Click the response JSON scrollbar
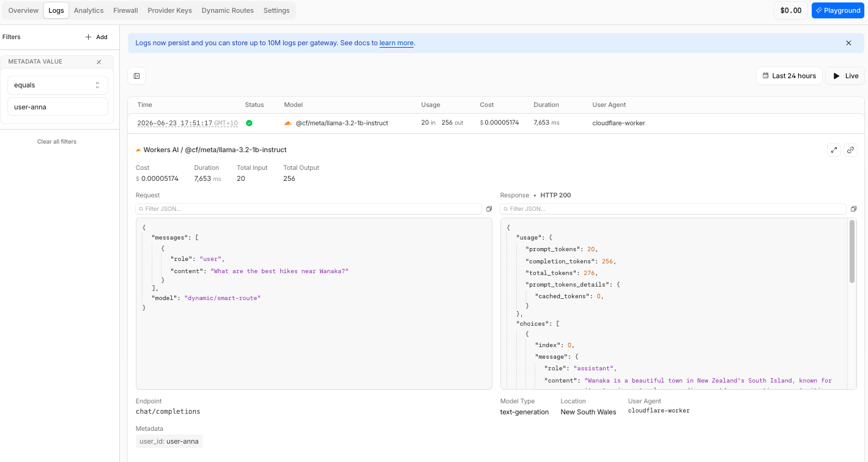Screen dimensions: 868x462 point(852,251)
